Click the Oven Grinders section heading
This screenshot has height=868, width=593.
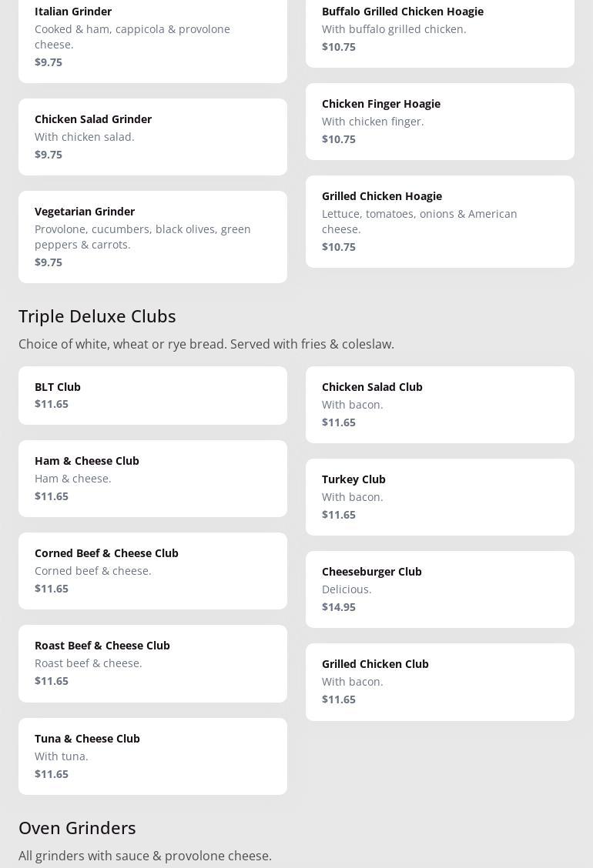[77, 827]
